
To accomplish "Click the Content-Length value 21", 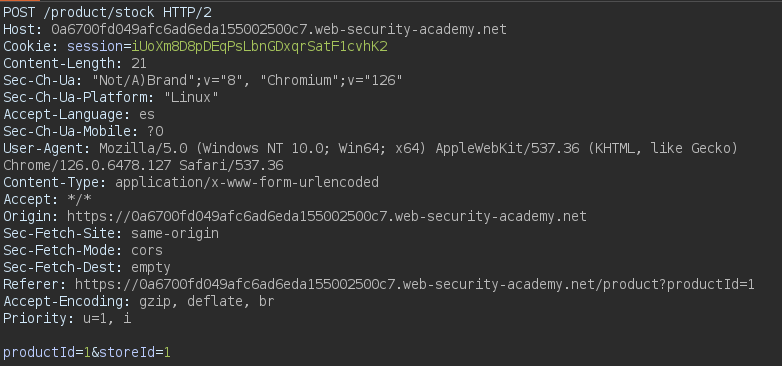I will click(139, 63).
